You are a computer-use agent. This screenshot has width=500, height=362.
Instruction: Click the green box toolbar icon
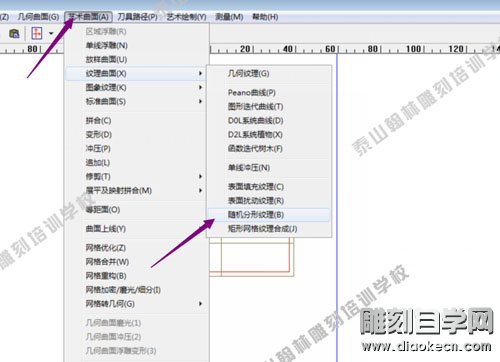coord(14,33)
